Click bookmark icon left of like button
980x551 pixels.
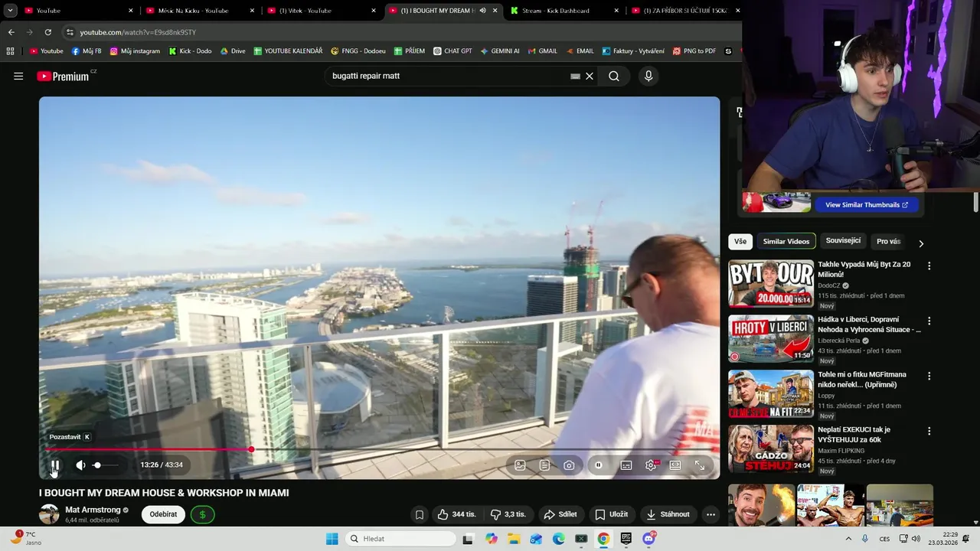(x=420, y=514)
